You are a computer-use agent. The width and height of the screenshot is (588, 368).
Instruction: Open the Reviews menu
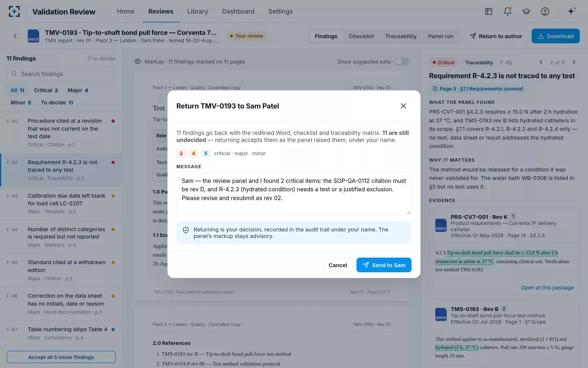coord(161,11)
